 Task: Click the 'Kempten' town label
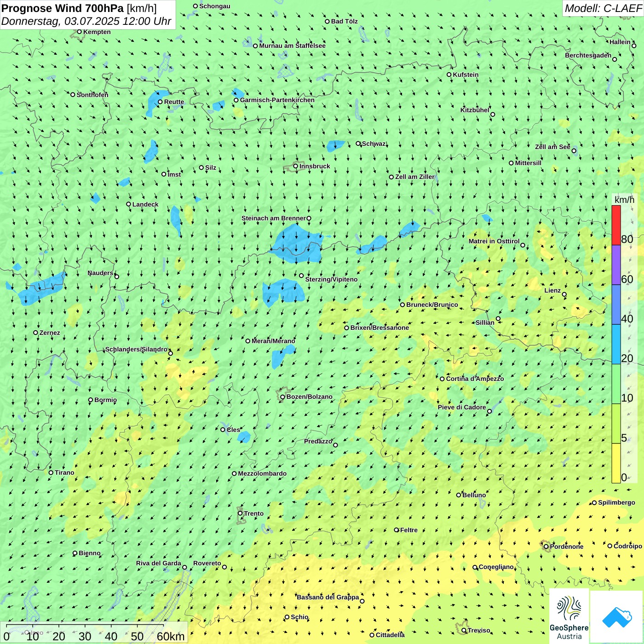pyautogui.click(x=97, y=32)
